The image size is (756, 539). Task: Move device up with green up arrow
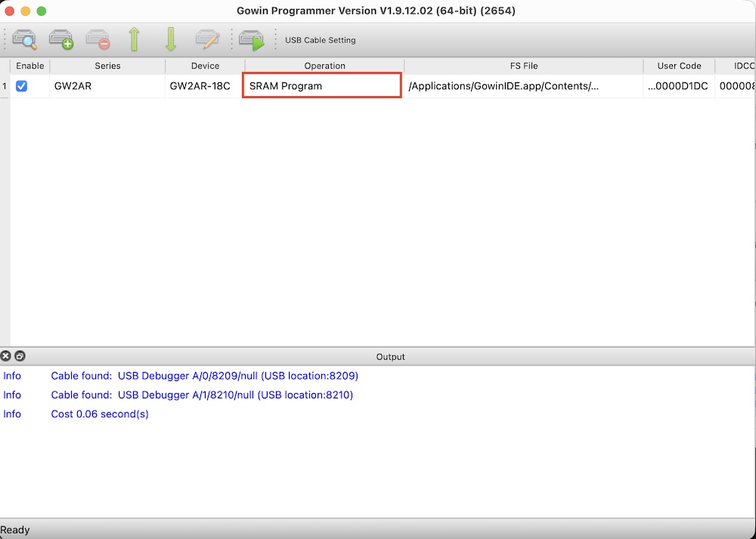(135, 39)
